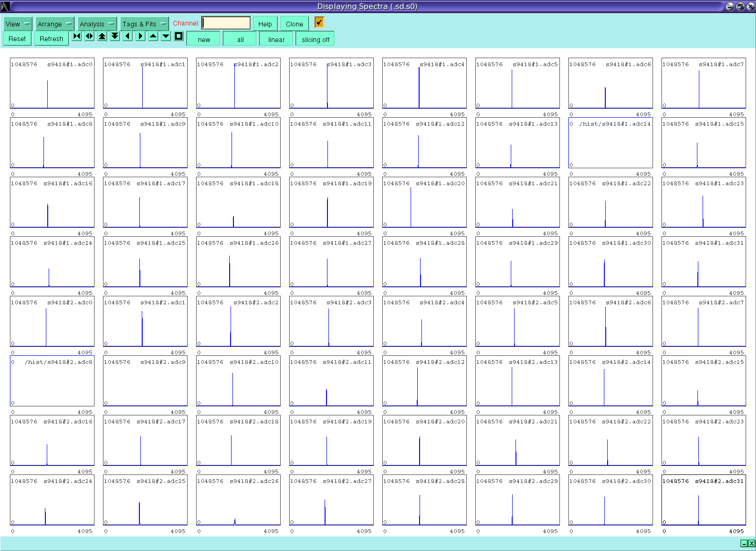
Task: Click the single left-arrow shift icon
Action: coord(128,36)
